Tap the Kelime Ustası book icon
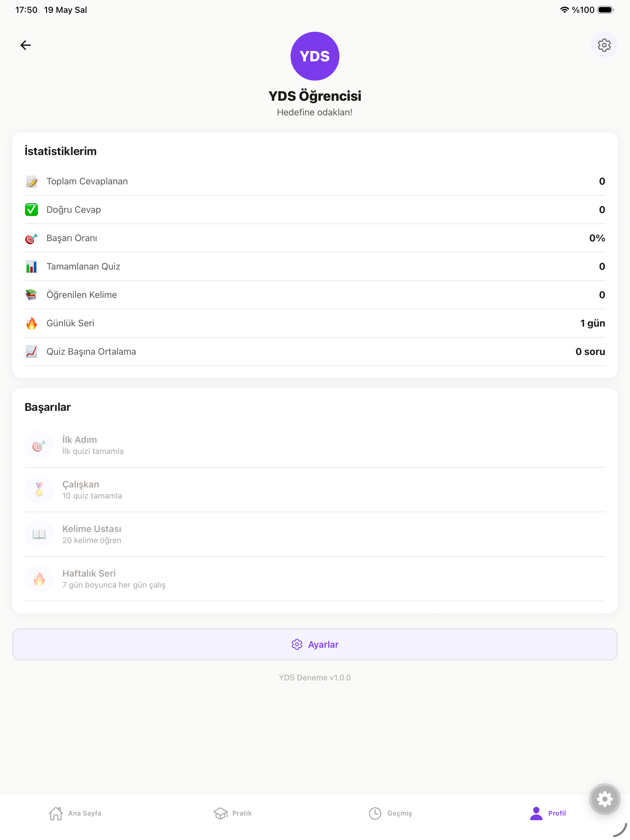This screenshot has height=840, width=630. coord(39,534)
